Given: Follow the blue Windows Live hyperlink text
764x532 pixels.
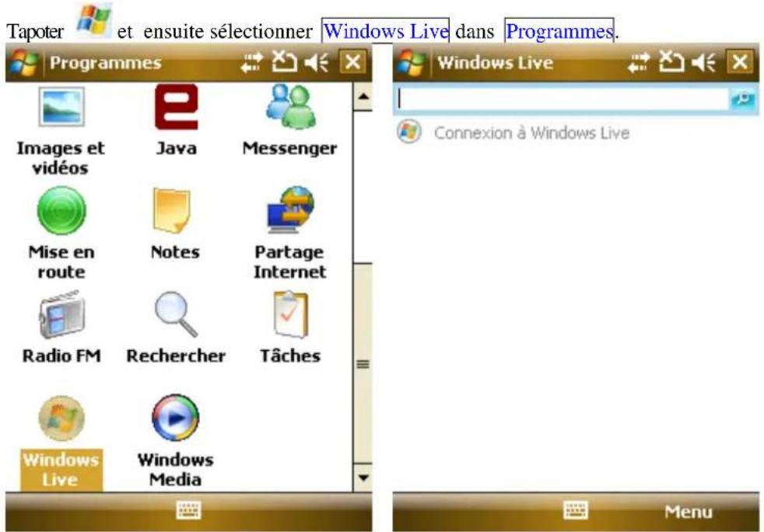Looking at the screenshot, I should coord(385,31).
